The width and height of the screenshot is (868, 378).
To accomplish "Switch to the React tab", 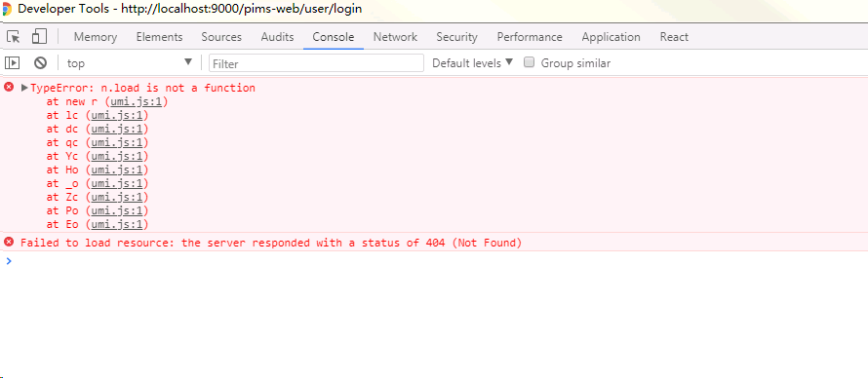I will click(x=674, y=37).
